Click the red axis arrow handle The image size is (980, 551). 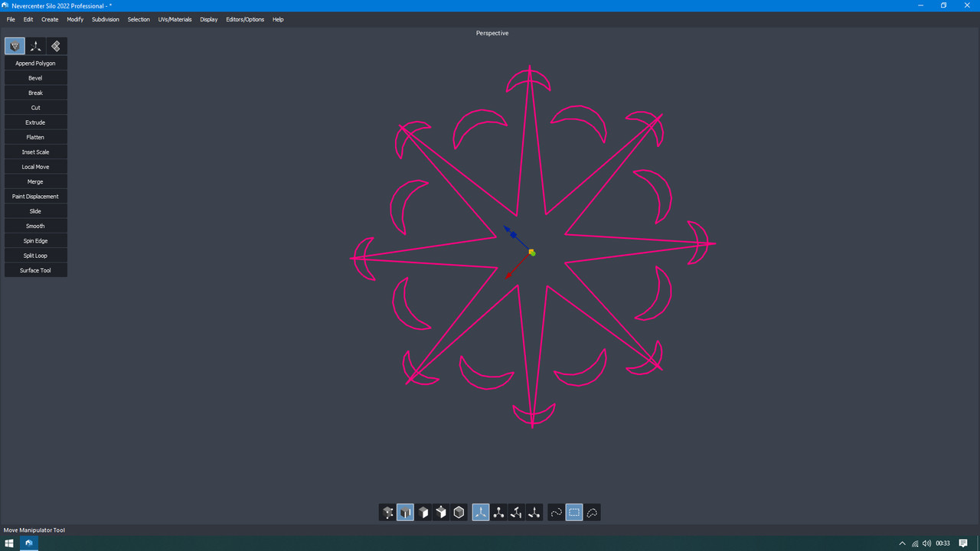tap(508, 275)
